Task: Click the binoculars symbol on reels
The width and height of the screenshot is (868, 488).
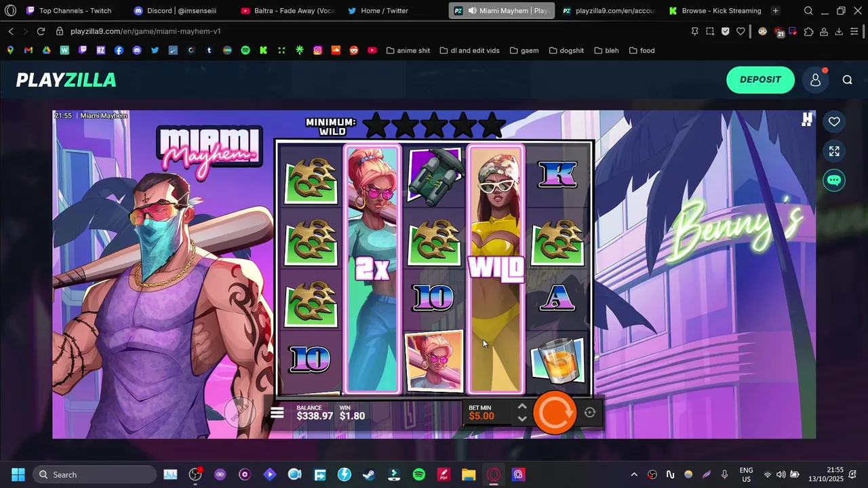Action: coord(433,176)
